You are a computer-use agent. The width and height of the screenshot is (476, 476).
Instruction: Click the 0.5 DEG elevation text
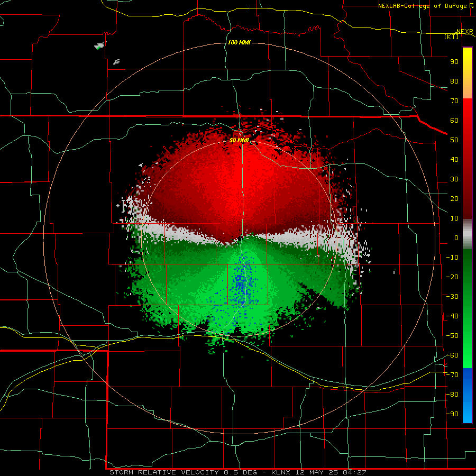[x=241, y=472]
